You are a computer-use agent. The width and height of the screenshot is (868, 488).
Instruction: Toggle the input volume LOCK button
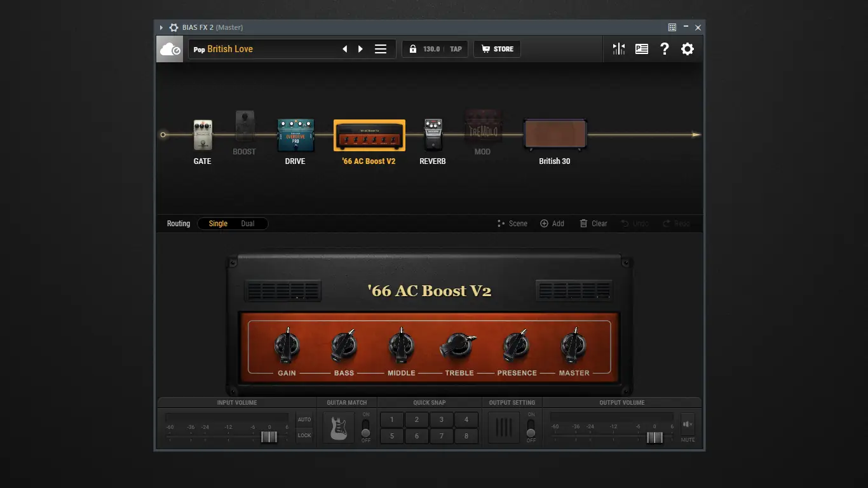pos(304,435)
